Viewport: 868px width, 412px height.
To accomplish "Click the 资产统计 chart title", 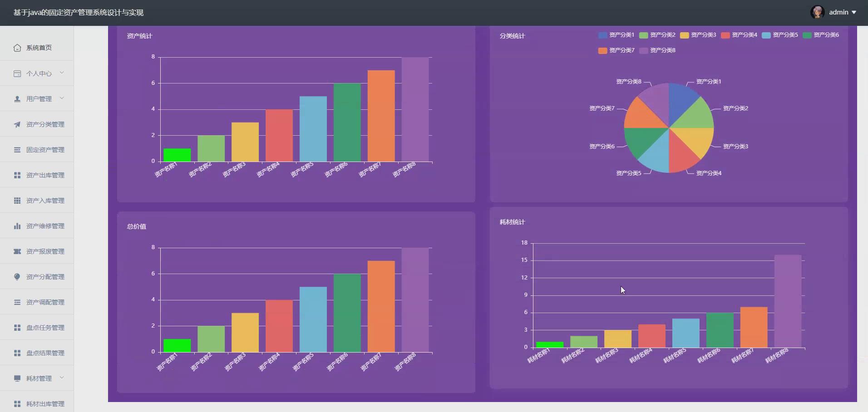I will click(139, 36).
